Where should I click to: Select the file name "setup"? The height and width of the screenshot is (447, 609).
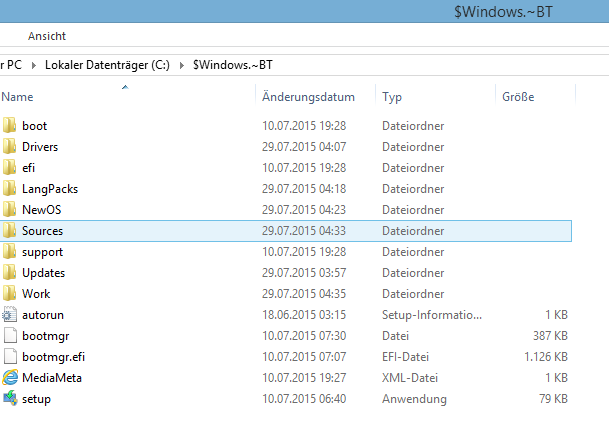36,399
